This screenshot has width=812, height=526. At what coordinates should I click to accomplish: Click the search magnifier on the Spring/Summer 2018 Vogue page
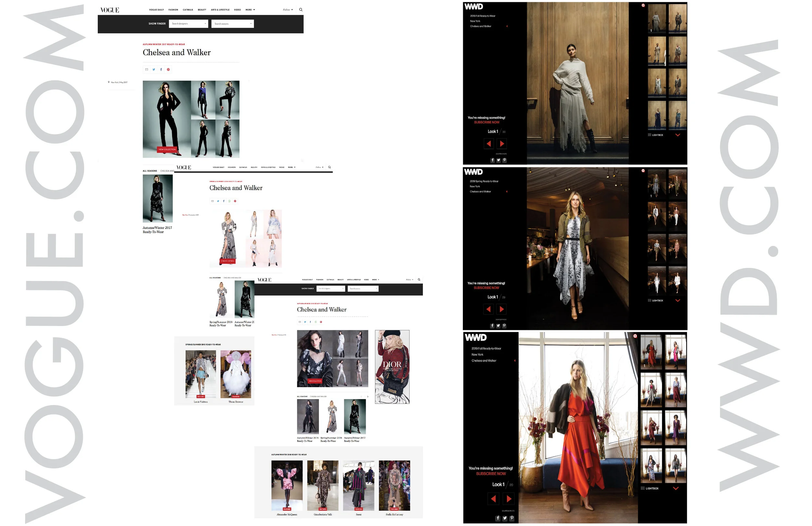(x=329, y=167)
